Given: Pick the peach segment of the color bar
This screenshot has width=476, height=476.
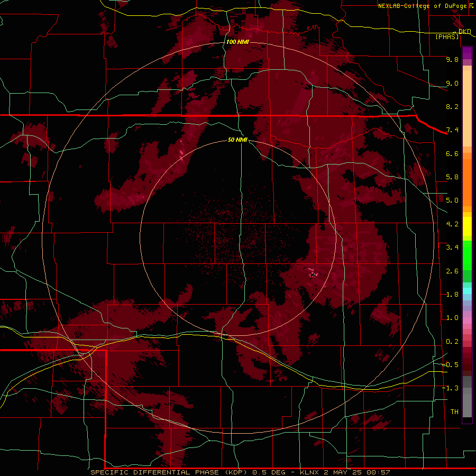Looking at the screenshot, I should click(x=467, y=109).
